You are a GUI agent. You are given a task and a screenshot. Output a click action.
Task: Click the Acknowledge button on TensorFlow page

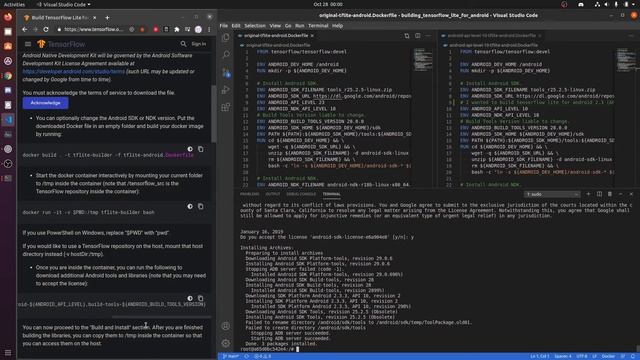coord(45,103)
